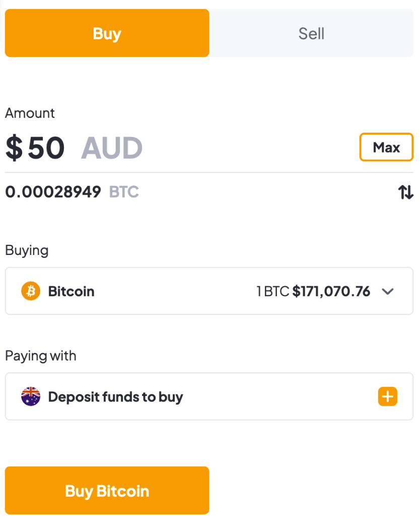Tap the BTC currency label

[123, 192]
